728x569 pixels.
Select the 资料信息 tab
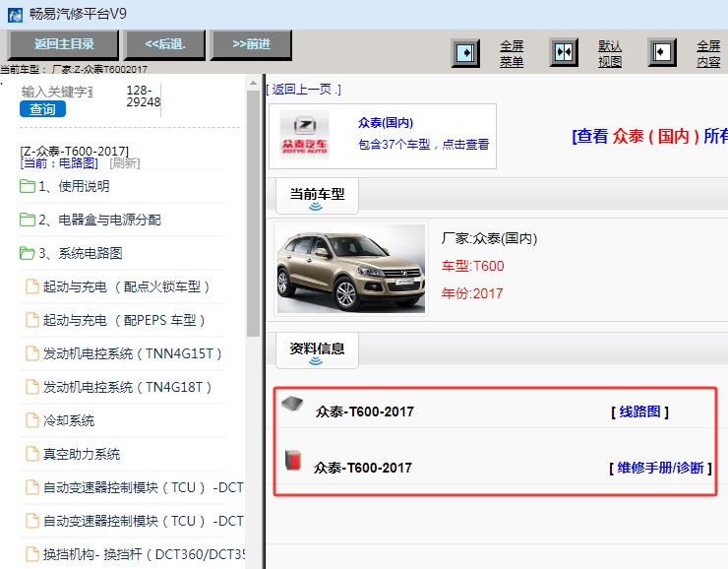click(x=317, y=350)
